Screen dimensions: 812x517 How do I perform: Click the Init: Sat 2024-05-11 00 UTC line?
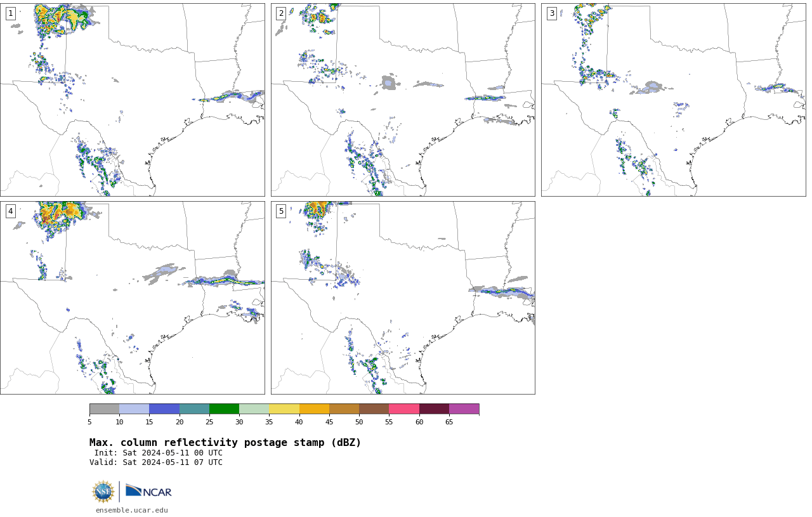point(159,453)
